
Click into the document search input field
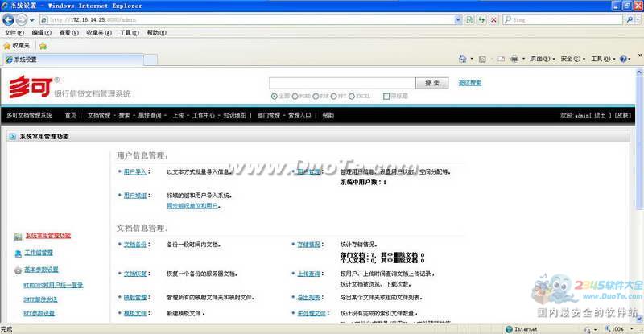pos(342,83)
